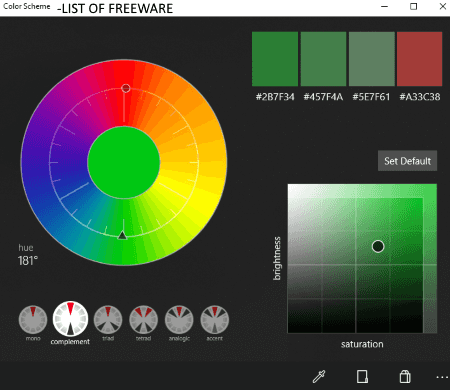Click the hue 181° value label
Image resolution: width=450 pixels, height=390 pixels.
click(28, 261)
